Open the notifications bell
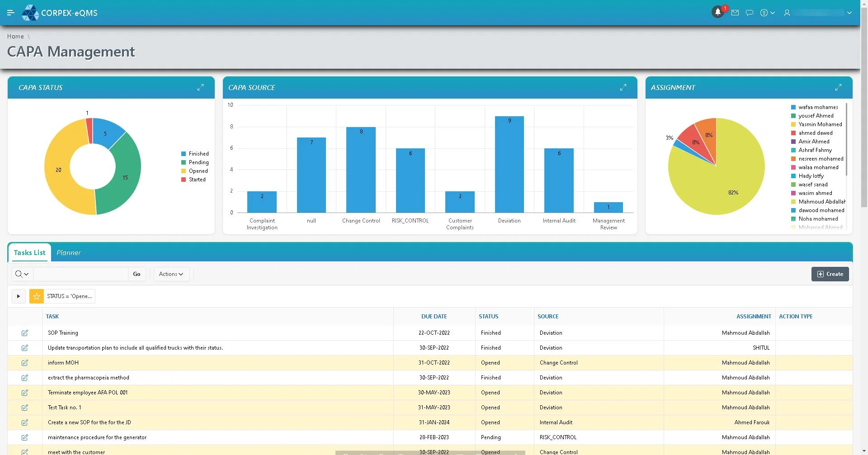The height and width of the screenshot is (455, 868). pos(717,13)
